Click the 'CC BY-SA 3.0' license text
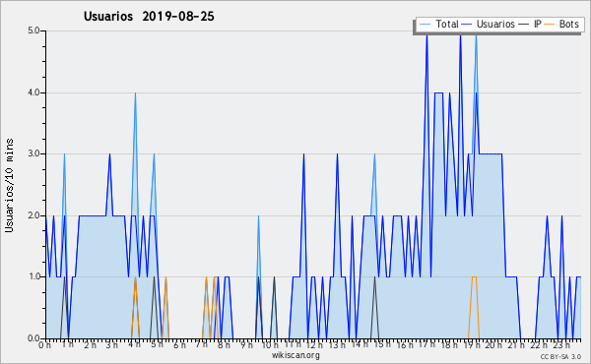591x364 pixels. point(560,356)
